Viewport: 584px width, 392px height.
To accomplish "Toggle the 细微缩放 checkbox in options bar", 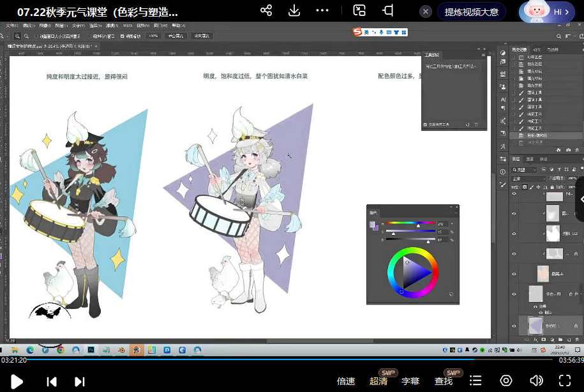I will tap(123, 36).
